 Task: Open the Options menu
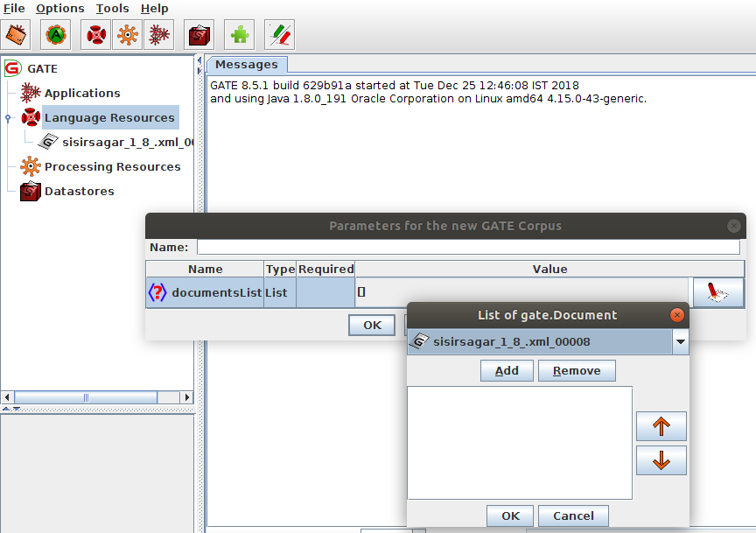tap(59, 8)
